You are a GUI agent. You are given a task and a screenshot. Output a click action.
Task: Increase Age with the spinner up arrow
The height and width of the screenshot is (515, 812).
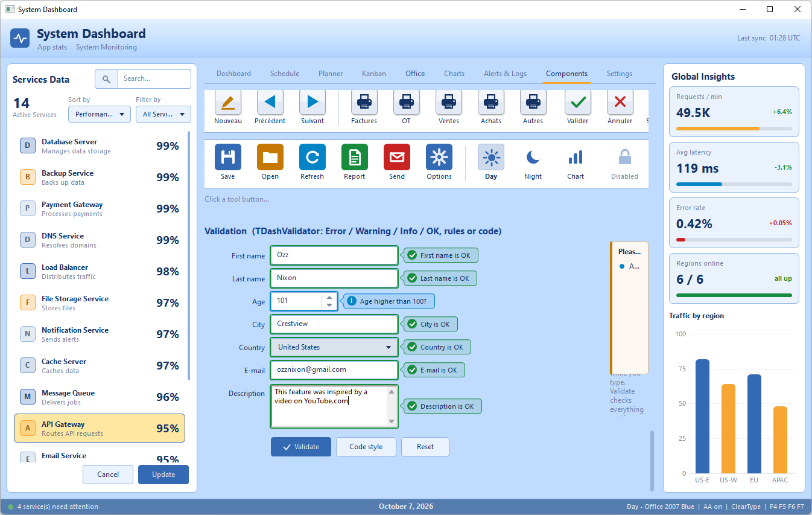point(329,297)
